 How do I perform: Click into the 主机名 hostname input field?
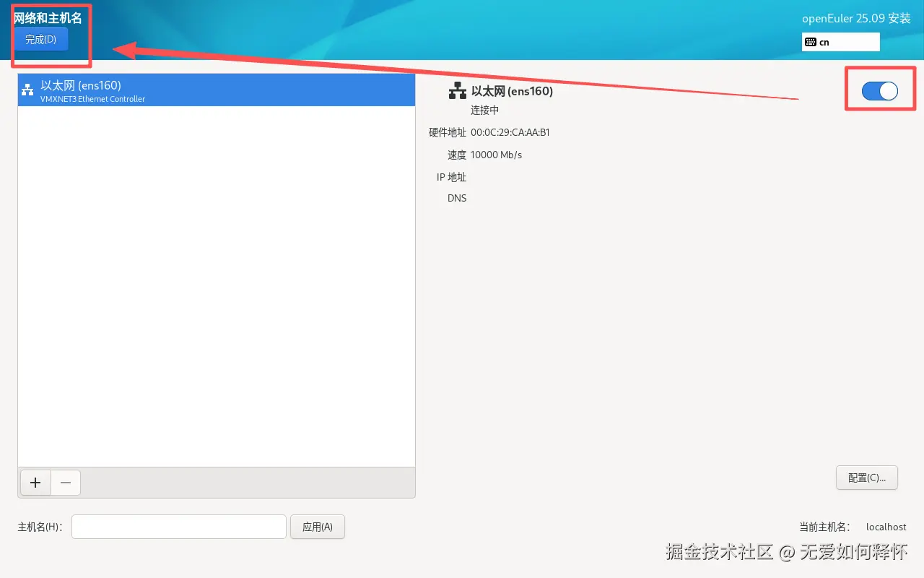pos(178,526)
